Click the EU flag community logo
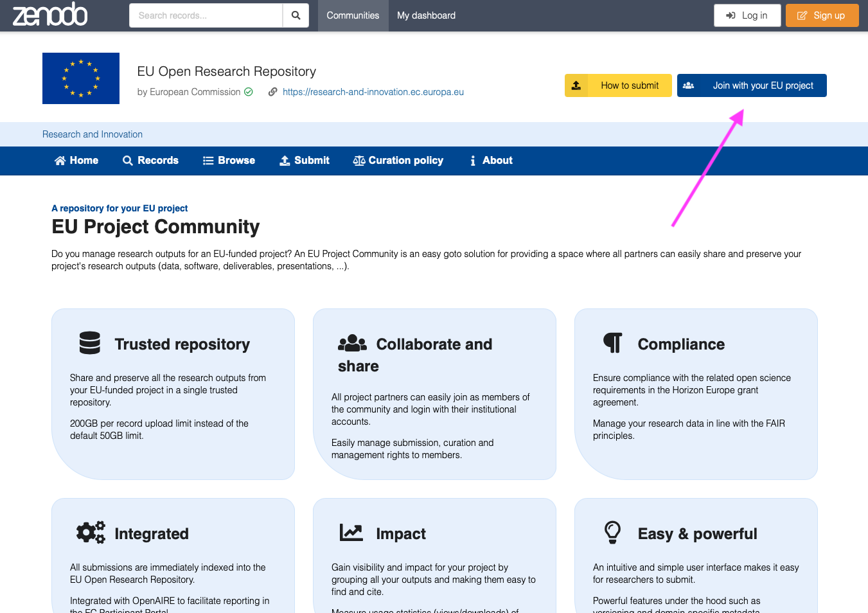 coord(81,78)
